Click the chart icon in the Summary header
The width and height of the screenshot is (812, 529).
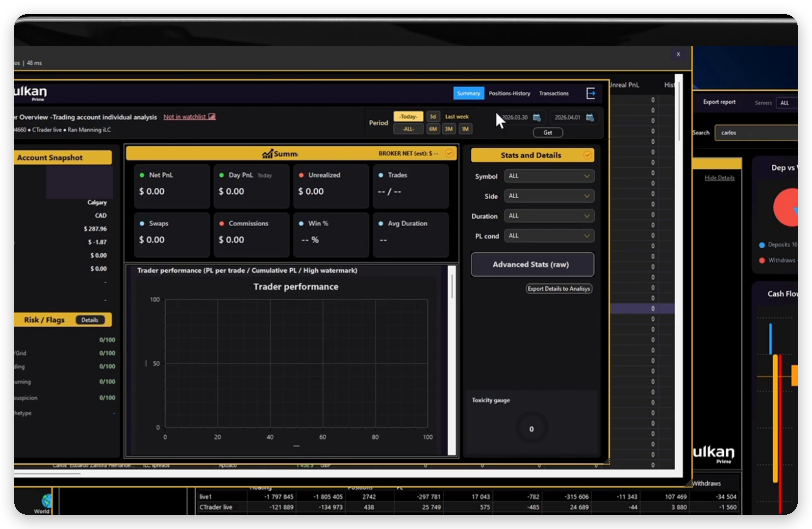click(x=267, y=154)
